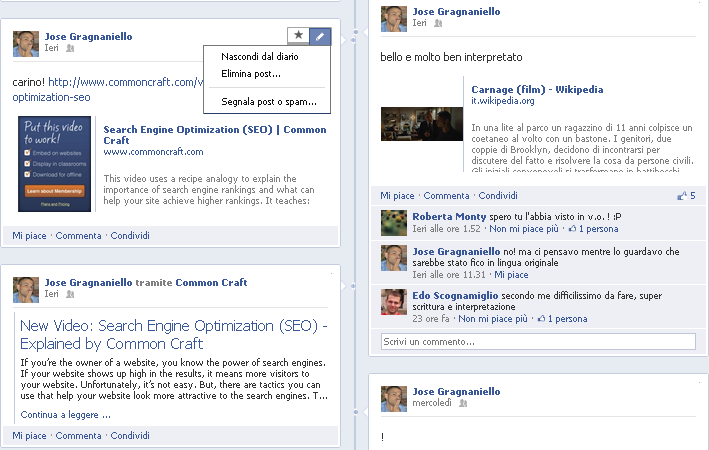Viewport: 709px width, 450px height.
Task: Like Jose's comment with 'Mi piace'
Action: click(511, 274)
